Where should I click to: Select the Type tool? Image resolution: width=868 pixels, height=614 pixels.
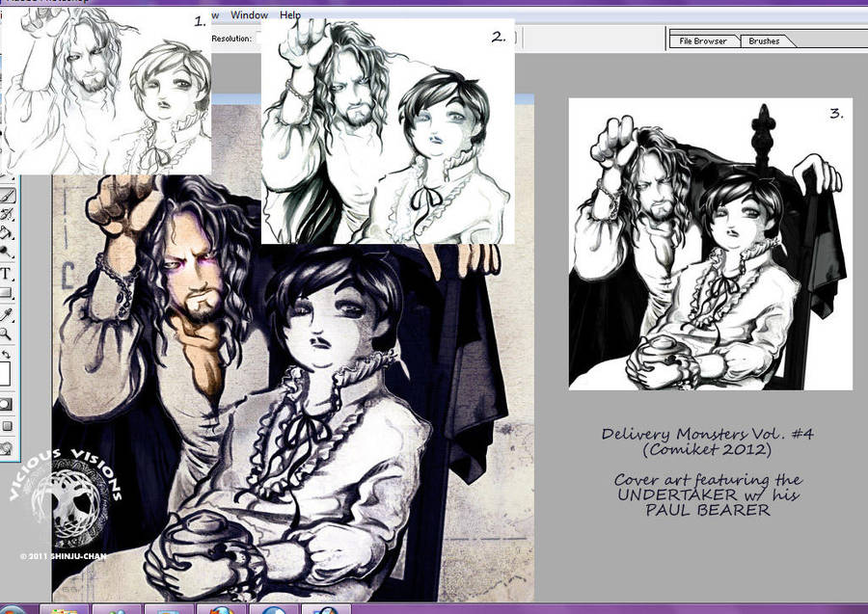pos(7,273)
